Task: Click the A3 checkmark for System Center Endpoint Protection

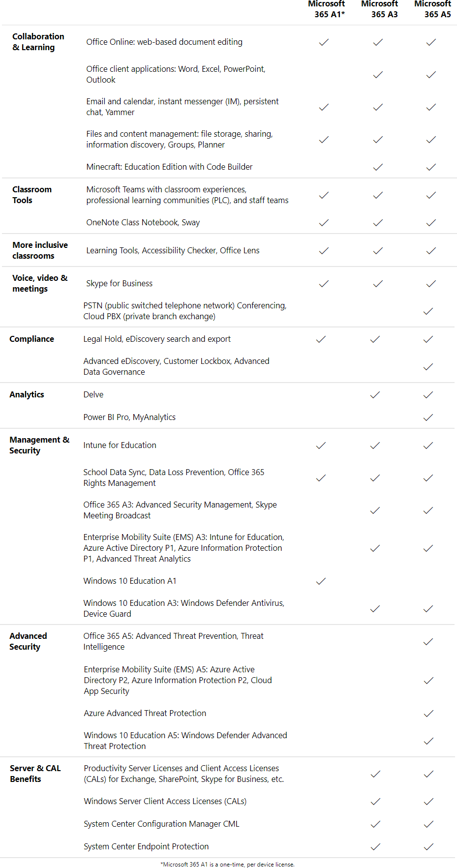Action: pos(375,847)
